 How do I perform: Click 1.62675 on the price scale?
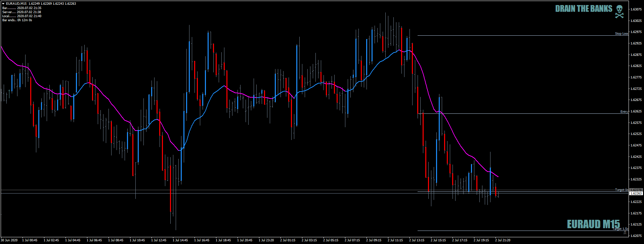pos(636,100)
